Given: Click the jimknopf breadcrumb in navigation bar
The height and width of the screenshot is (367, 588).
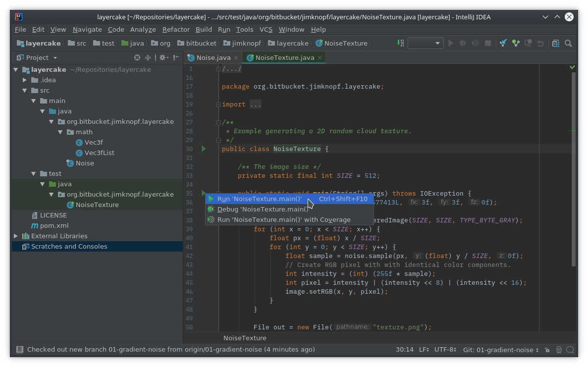Looking at the screenshot, I should pos(242,43).
